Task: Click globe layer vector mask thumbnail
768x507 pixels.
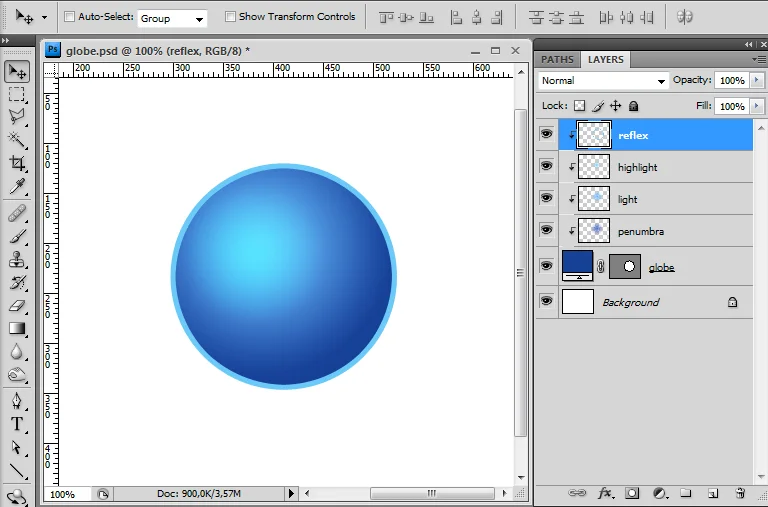Action: pos(624,266)
